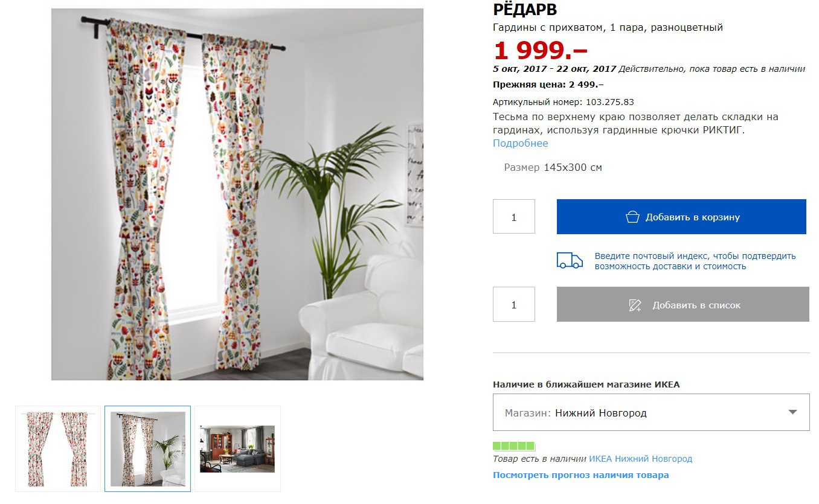
Task: Focus the quantity field beside Добавить в список
Action: [514, 304]
